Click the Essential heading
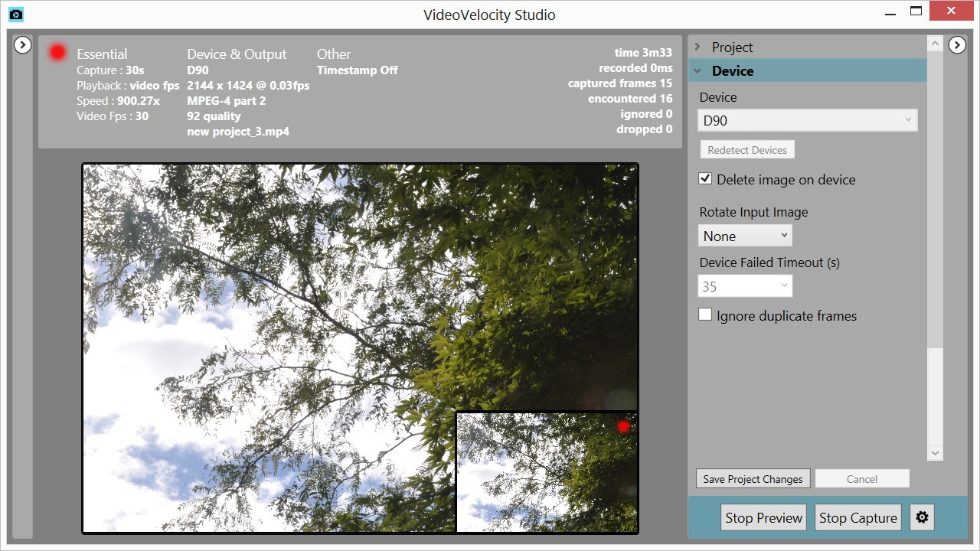This screenshot has width=980, height=551. pos(102,54)
